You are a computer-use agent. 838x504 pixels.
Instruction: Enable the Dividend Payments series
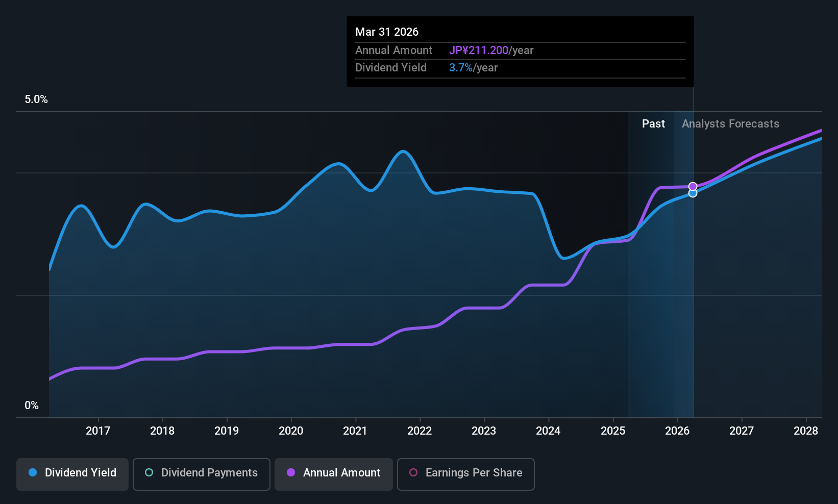(201, 473)
